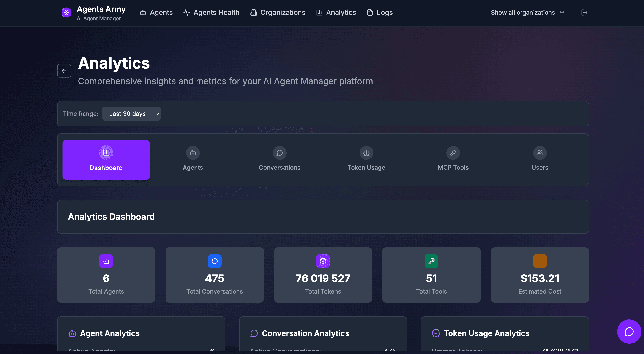Click the Estimated Cost orange swatch
Screen dimensions: 644x354
click(540, 261)
